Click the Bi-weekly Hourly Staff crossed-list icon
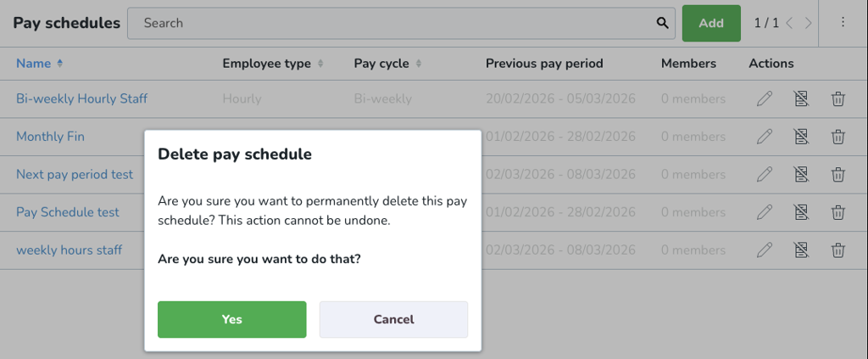 coord(801,99)
